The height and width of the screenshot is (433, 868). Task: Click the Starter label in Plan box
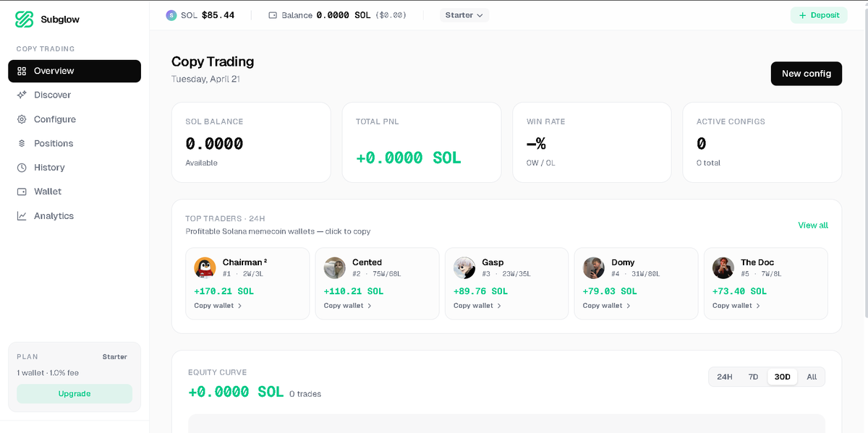pyautogui.click(x=115, y=357)
